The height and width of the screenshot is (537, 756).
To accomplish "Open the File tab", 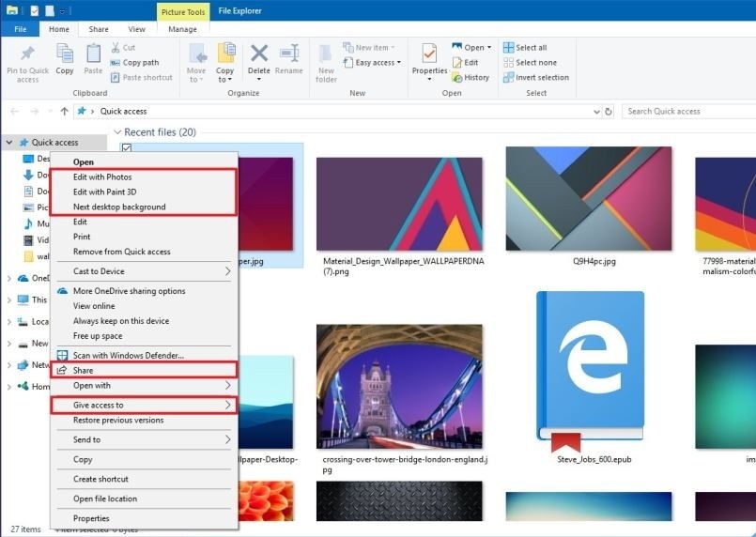I will tap(21, 29).
